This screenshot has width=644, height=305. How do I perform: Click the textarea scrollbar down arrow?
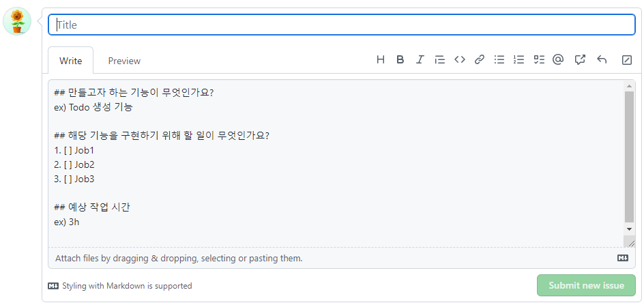click(629, 229)
